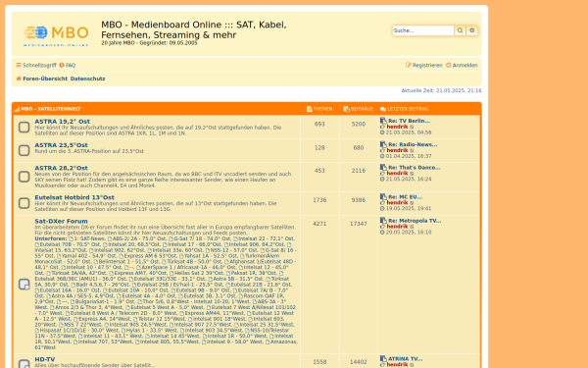
Task: Click view-latest-post icon after hendrik in ASTRA 23,5° row
Action: [x=413, y=150]
